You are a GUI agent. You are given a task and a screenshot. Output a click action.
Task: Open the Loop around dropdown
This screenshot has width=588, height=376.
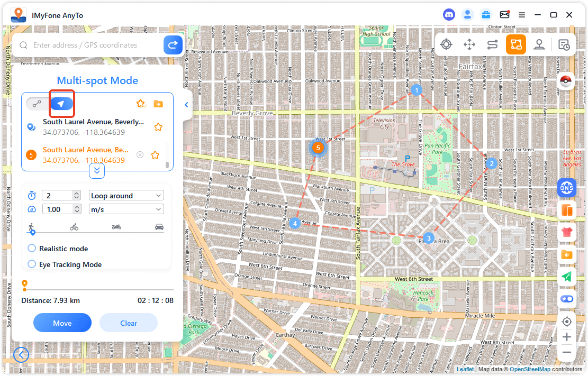tap(126, 196)
